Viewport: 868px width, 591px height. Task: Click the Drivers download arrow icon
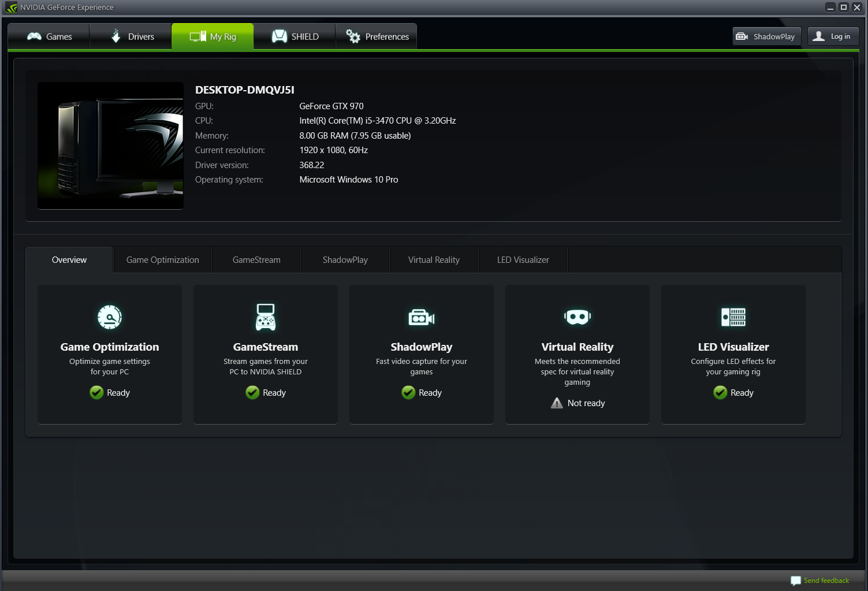point(116,36)
